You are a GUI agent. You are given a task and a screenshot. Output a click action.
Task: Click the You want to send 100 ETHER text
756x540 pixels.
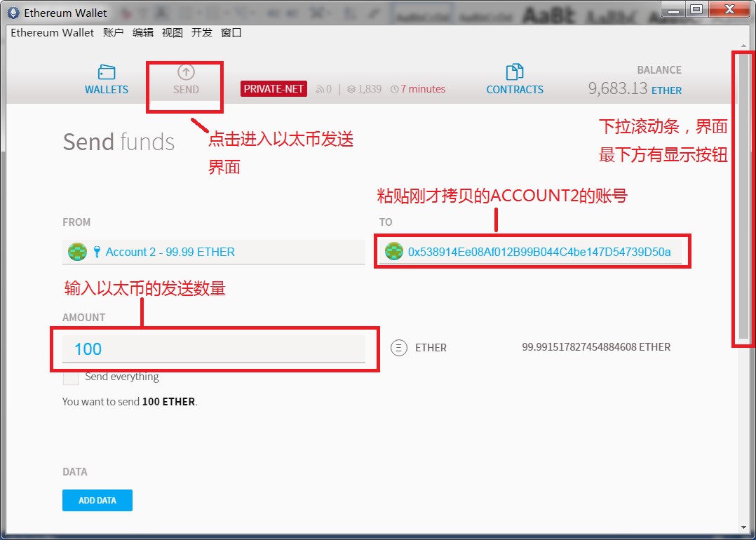130,402
